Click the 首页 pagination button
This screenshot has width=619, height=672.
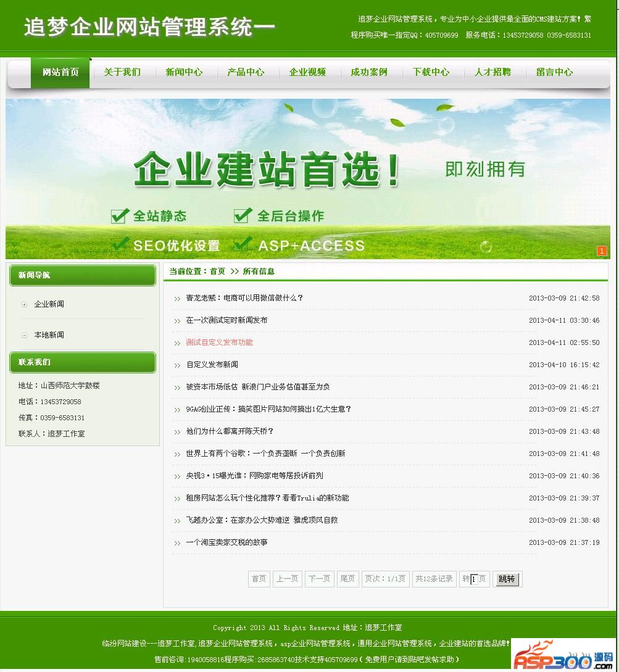[x=259, y=579]
